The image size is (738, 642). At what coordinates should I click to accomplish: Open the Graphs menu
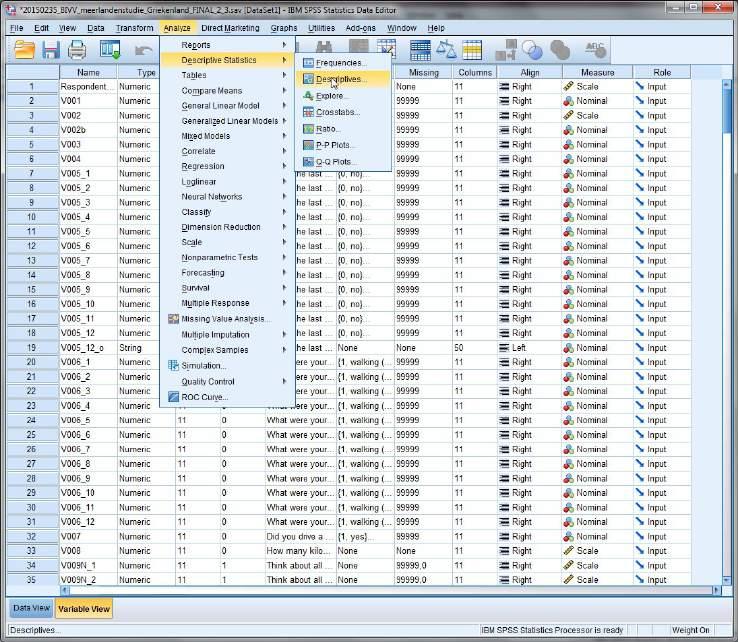[x=284, y=28]
